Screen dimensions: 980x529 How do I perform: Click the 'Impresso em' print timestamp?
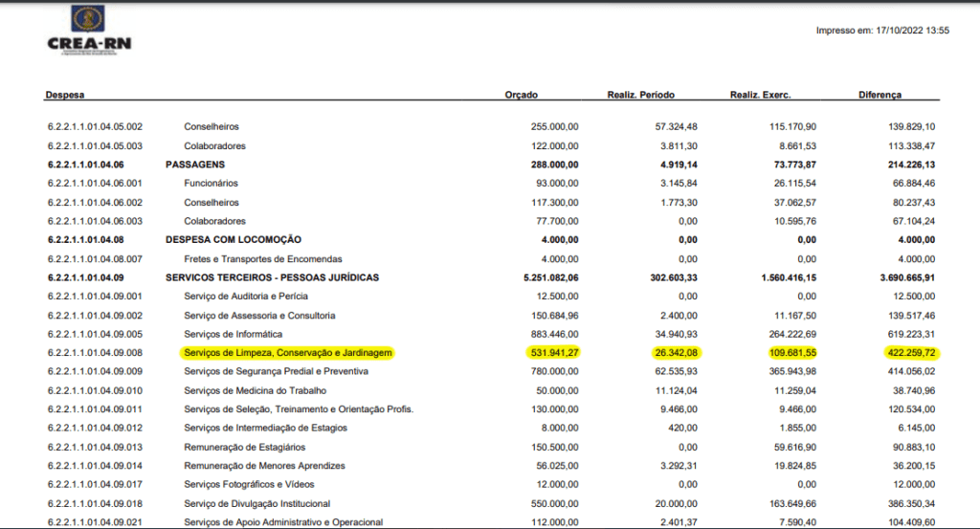pos(881,31)
